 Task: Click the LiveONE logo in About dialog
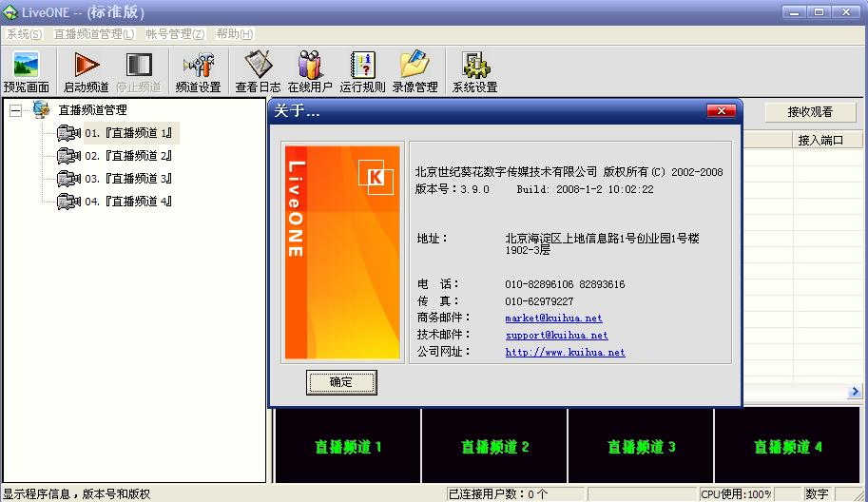342,252
